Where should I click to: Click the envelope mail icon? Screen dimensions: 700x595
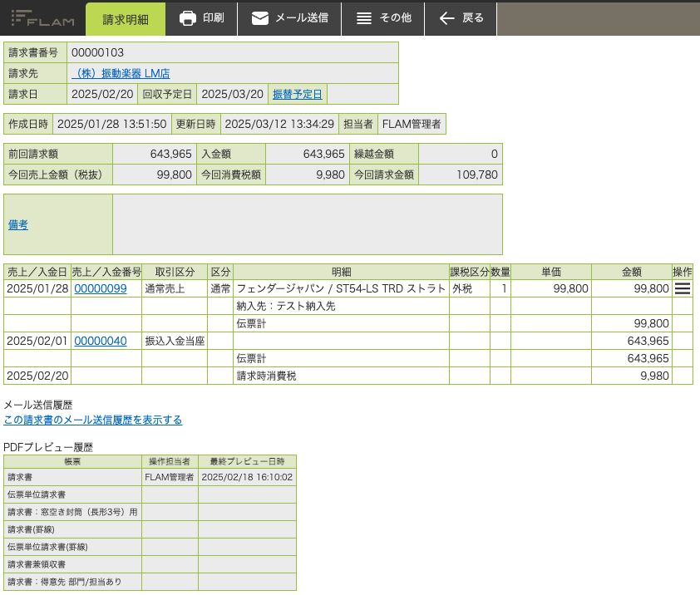[x=260, y=18]
